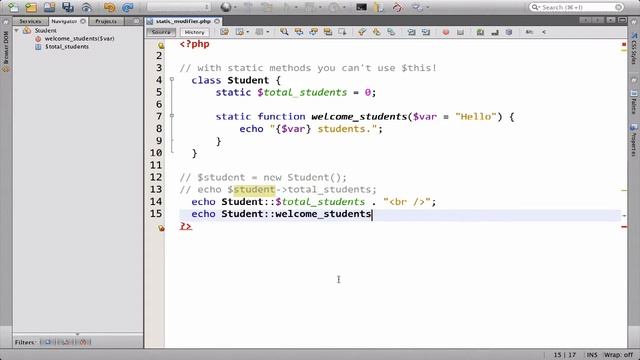Click the Find Previous Occurrence icon
The height and width of the screenshot is (360, 640).
click(x=299, y=32)
